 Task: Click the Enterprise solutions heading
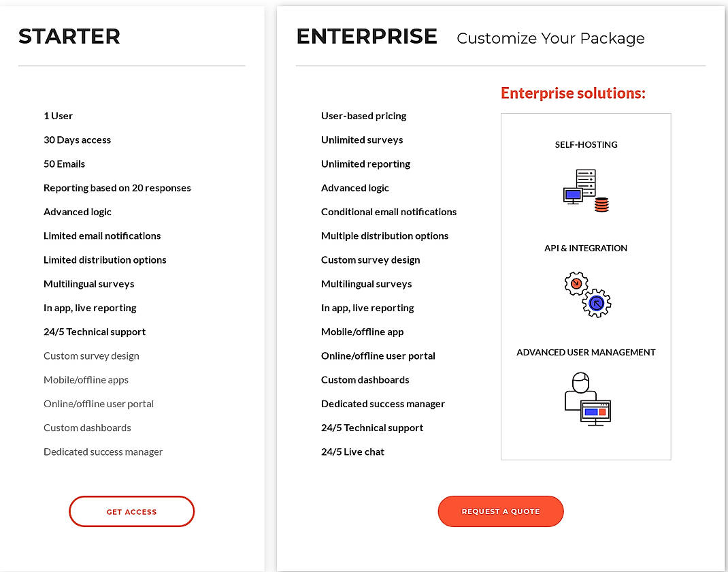click(x=573, y=93)
